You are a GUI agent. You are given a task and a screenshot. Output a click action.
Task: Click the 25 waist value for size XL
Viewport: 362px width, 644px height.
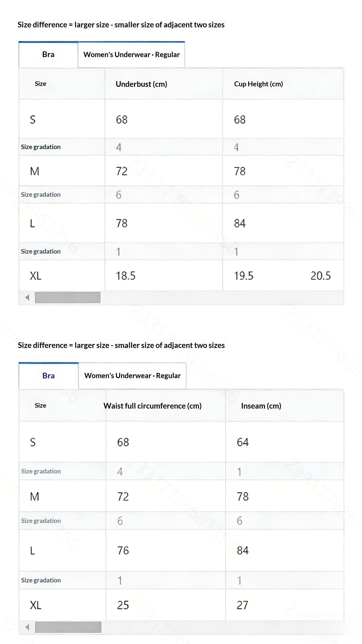[x=123, y=605]
